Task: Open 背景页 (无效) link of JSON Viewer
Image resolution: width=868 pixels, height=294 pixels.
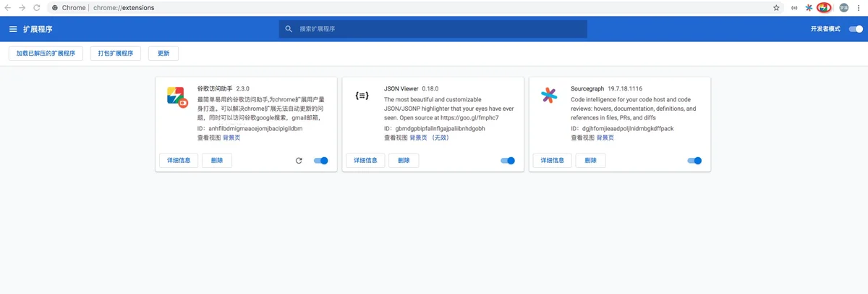Action: point(430,137)
